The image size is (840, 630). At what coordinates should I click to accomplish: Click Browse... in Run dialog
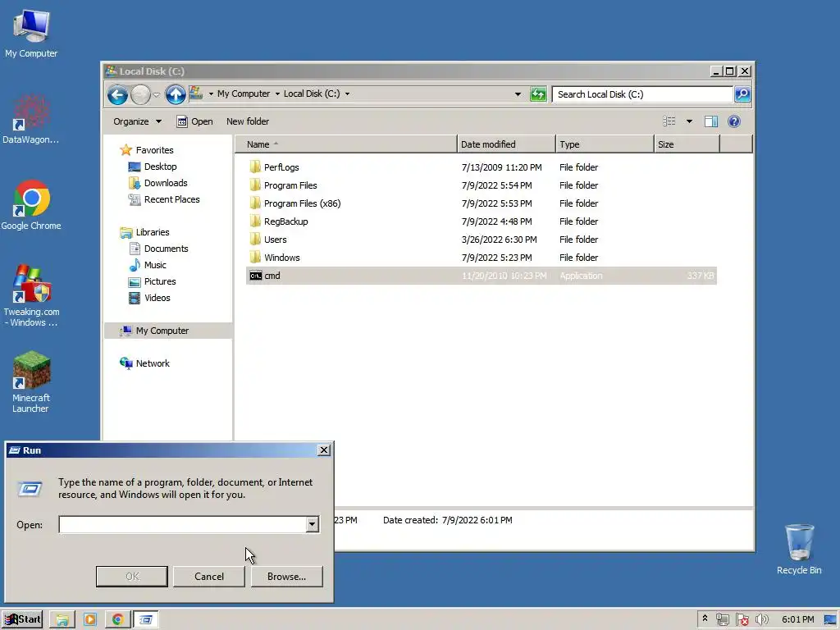pos(286,577)
